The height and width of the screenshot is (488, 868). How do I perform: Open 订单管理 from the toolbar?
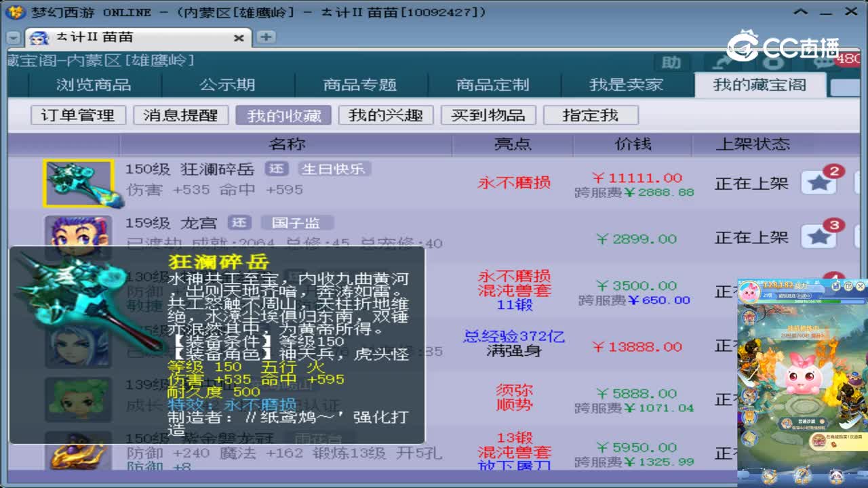point(77,115)
